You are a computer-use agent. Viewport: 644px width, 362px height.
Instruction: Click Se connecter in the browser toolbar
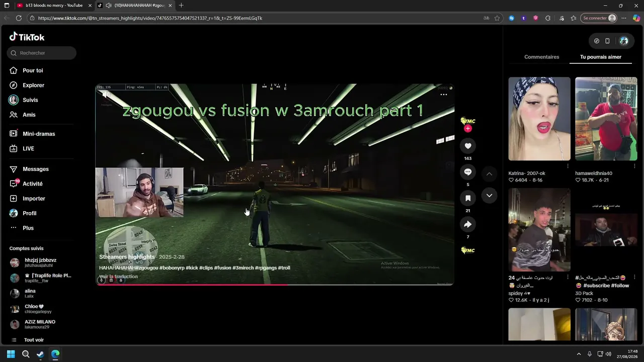click(x=599, y=18)
